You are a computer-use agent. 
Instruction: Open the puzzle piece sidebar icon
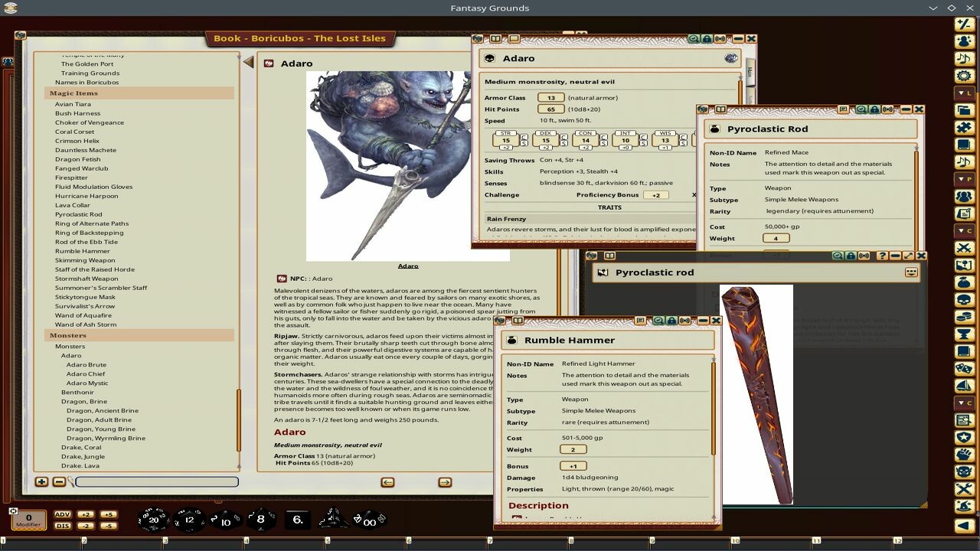click(964, 127)
